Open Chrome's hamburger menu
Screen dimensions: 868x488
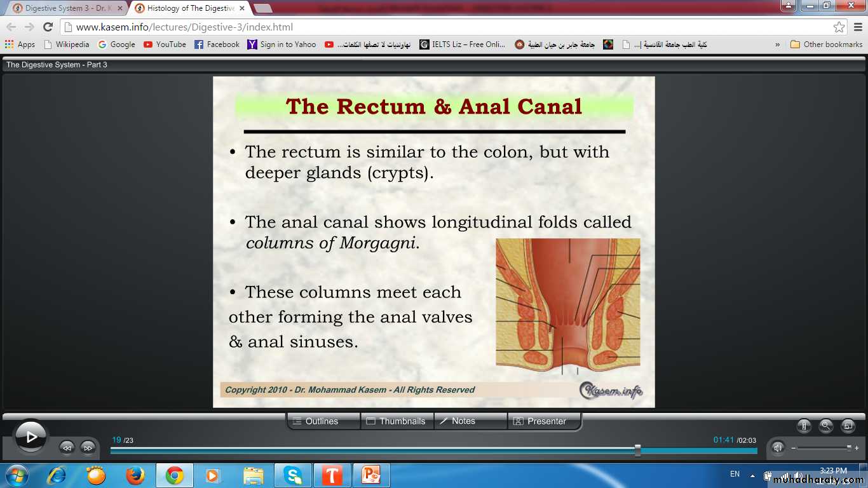point(858,27)
